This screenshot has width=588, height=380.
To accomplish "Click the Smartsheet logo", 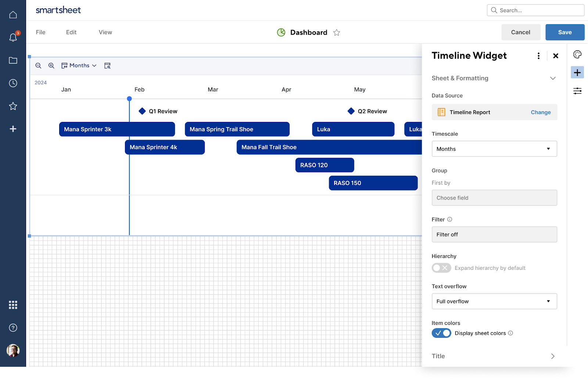I will (58, 10).
